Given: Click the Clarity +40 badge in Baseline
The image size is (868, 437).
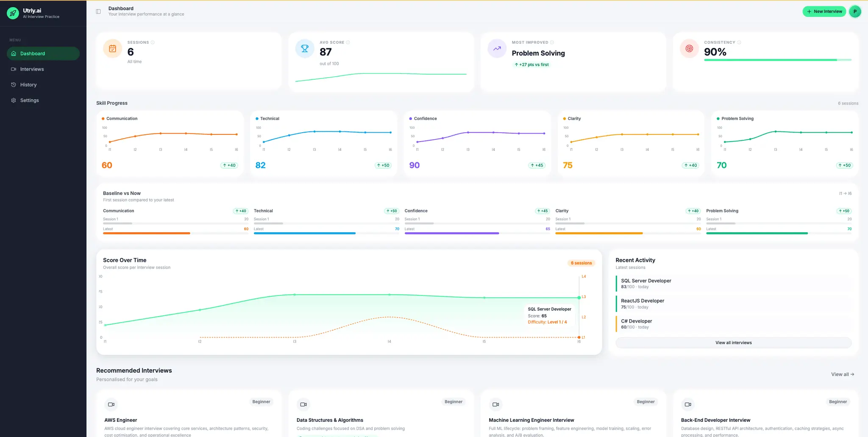Looking at the screenshot, I should coord(693,211).
